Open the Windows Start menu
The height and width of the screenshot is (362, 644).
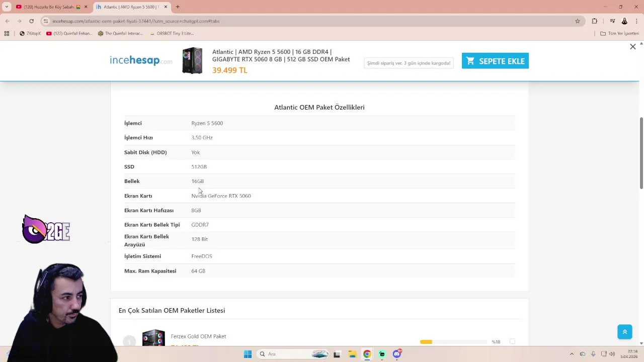248,354
